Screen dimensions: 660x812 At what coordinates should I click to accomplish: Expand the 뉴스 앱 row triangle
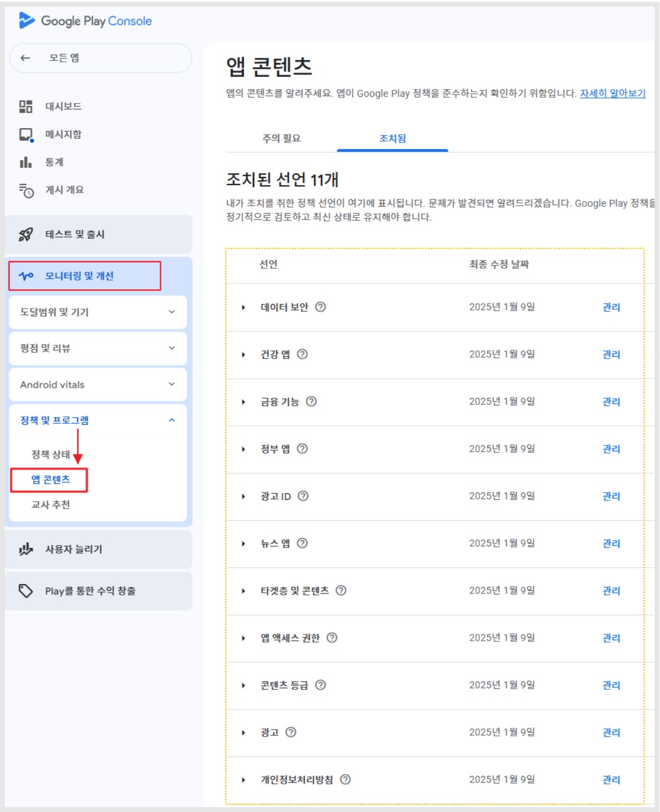point(243,543)
